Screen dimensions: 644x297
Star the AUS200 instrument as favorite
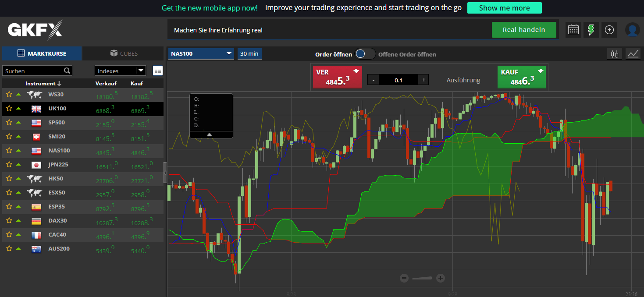[x=9, y=248]
